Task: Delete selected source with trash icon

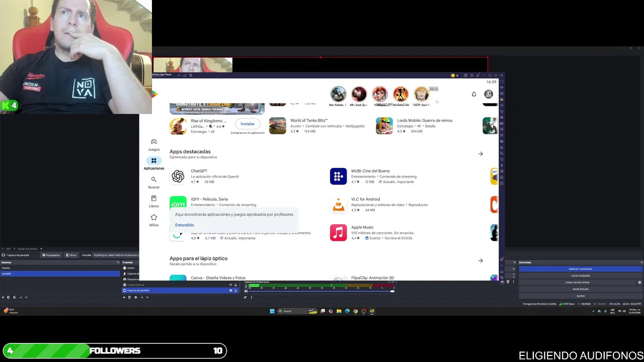Action: coord(129,297)
